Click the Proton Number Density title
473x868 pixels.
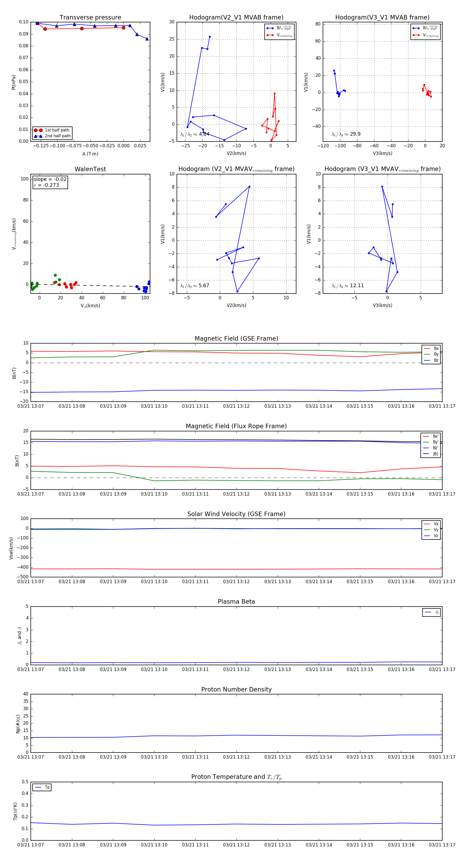point(236,689)
